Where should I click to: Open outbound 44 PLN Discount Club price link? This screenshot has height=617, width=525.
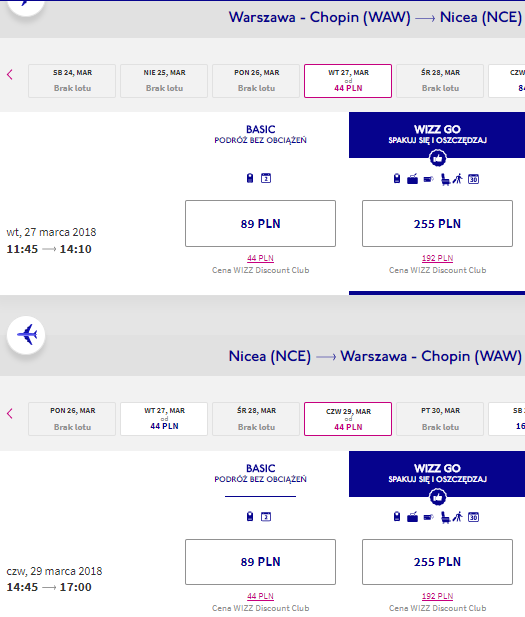[x=261, y=258]
